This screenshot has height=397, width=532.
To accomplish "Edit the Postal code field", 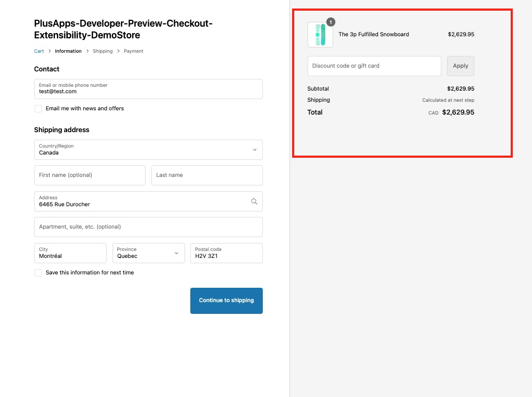I will pyautogui.click(x=226, y=253).
